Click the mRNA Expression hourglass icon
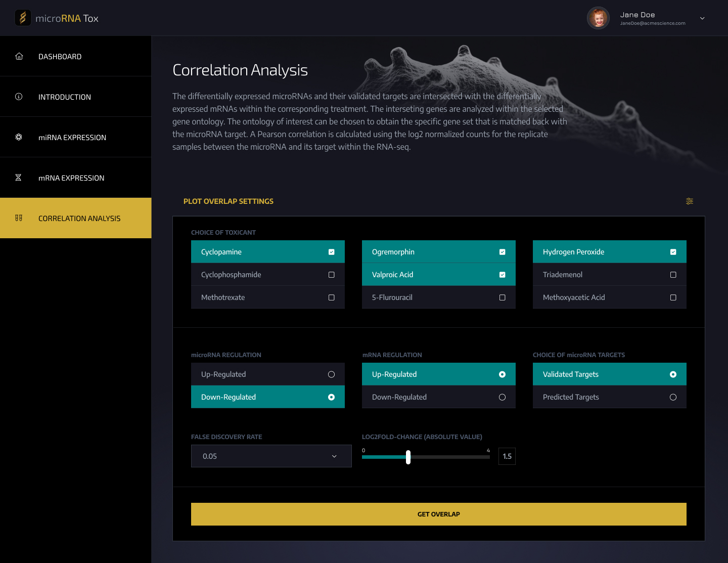 [x=19, y=178]
